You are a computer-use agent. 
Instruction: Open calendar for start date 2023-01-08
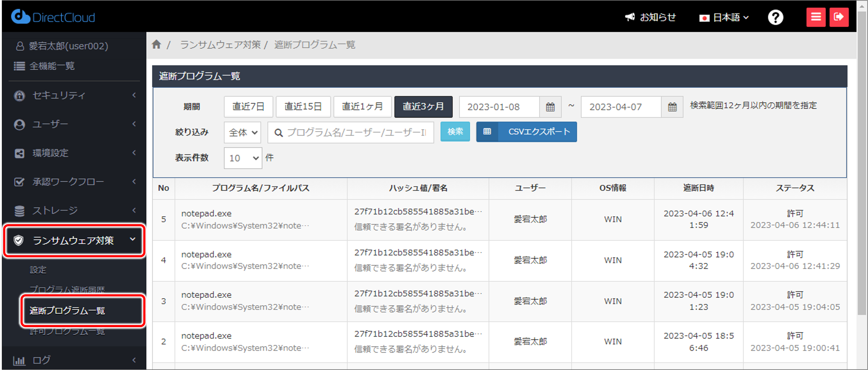point(550,107)
